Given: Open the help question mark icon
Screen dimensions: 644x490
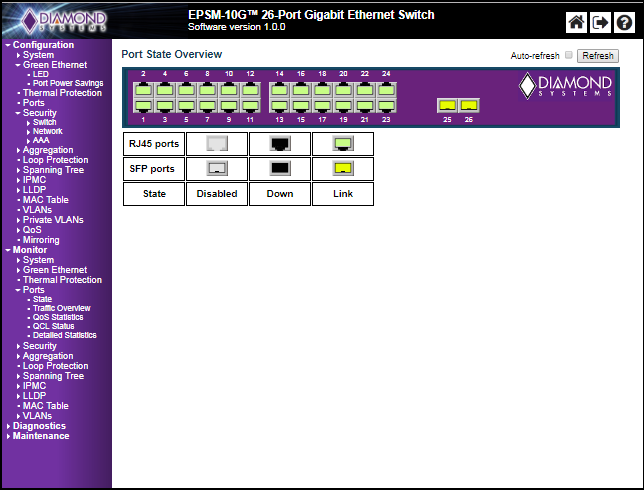Looking at the screenshot, I should click(x=624, y=22).
